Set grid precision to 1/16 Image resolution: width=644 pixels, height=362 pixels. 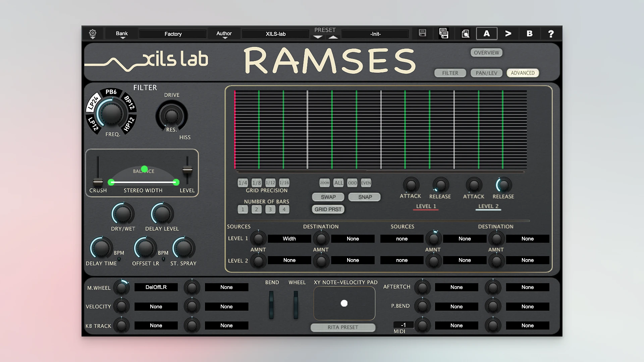click(284, 182)
